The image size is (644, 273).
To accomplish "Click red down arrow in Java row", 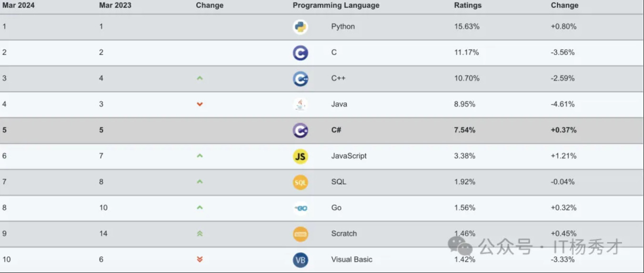I will [x=200, y=104].
